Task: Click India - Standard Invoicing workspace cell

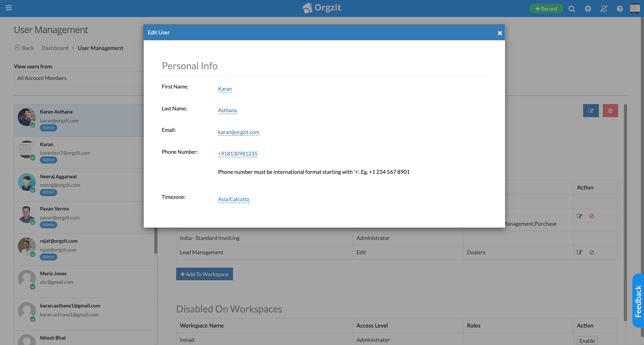Action: tap(265, 238)
